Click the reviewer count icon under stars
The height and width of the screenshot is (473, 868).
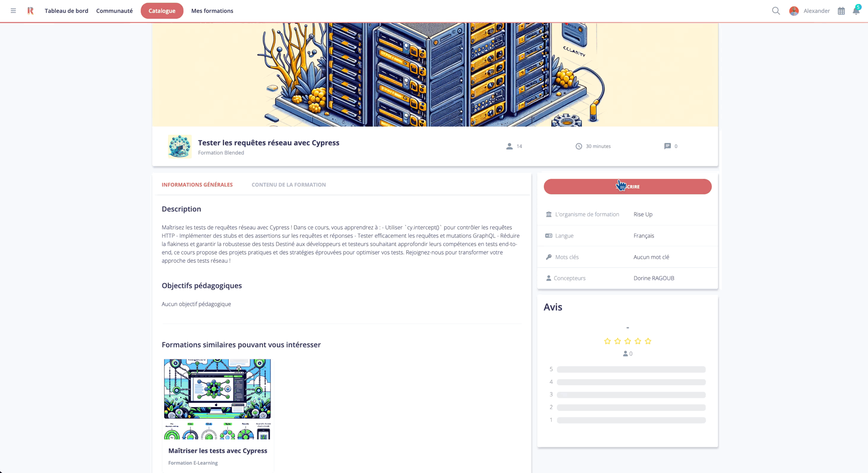(625, 354)
